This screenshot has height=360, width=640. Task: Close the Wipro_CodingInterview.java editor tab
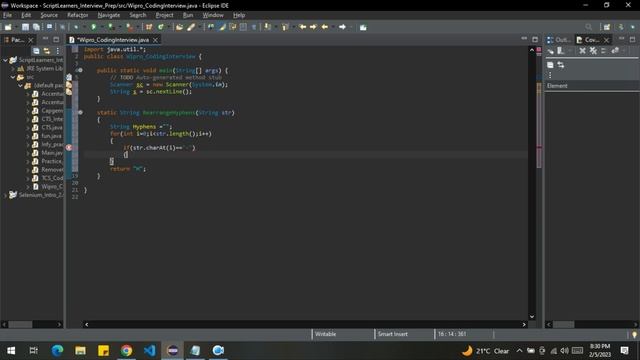tap(156, 40)
